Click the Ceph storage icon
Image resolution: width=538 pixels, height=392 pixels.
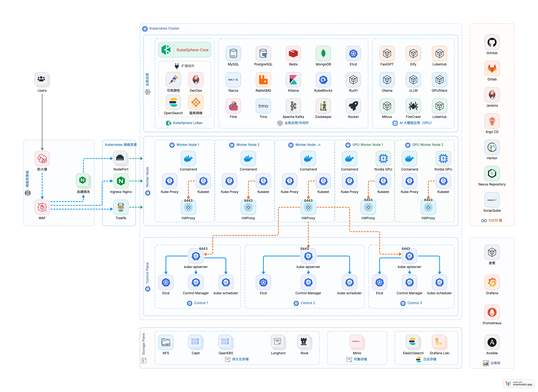(196, 342)
